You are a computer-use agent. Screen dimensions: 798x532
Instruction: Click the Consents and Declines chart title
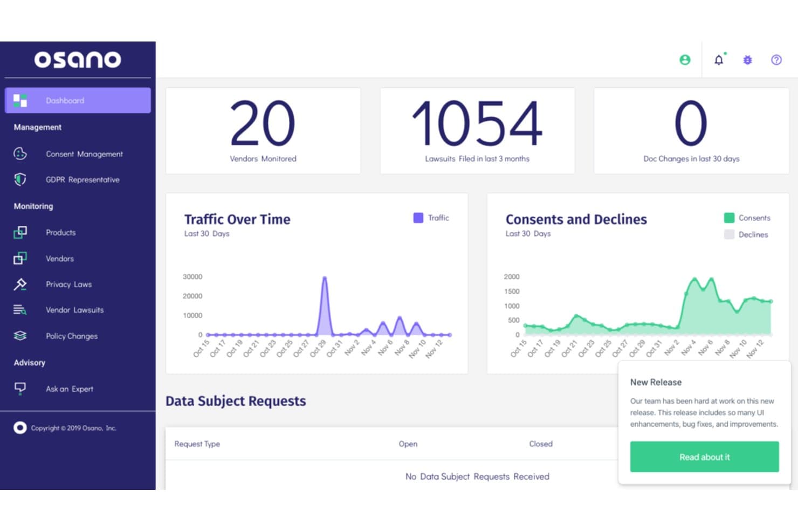(576, 219)
